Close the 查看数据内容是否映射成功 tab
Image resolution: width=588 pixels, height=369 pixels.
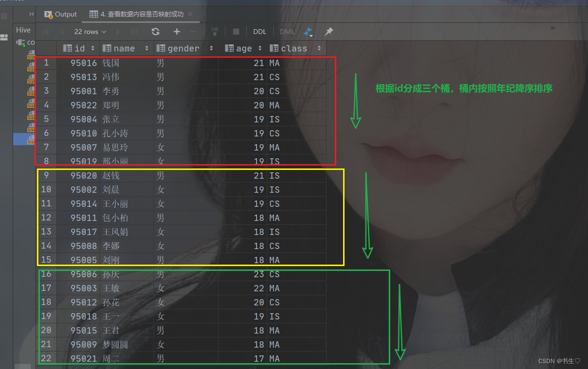(190, 15)
